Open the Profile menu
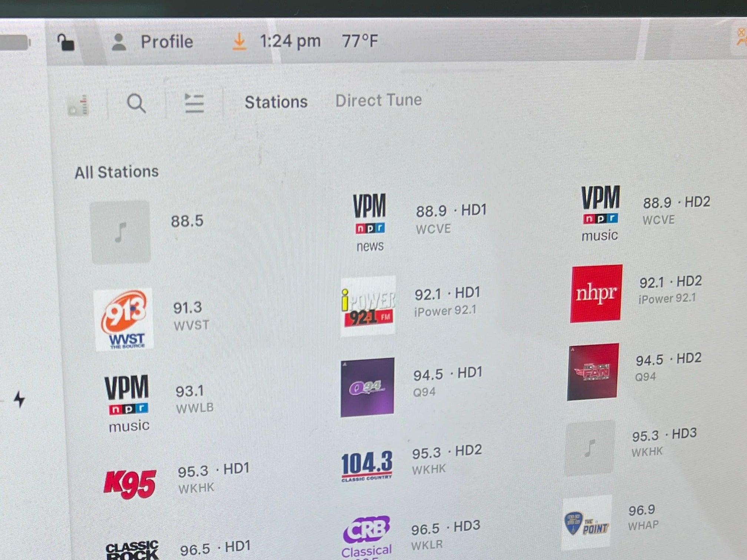Image resolution: width=747 pixels, height=560 pixels. click(x=152, y=42)
